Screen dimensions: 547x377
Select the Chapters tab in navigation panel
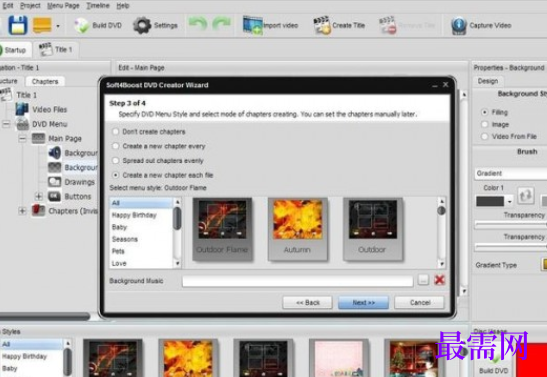[x=45, y=82]
